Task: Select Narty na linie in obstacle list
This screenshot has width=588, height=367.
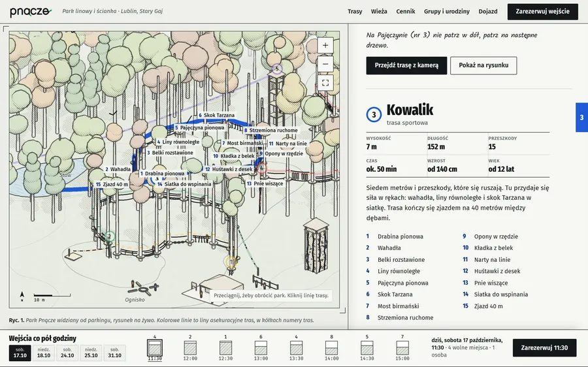Action: (x=492, y=260)
